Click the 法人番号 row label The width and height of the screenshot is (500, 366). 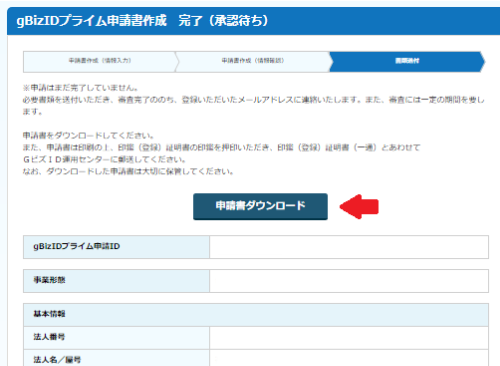(49, 337)
